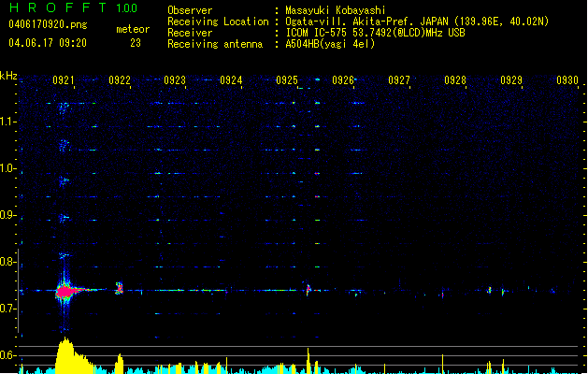The width and height of the screenshot is (588, 374).
Task: Click the small echo pair on the carrier near 0929
Action: point(495,291)
